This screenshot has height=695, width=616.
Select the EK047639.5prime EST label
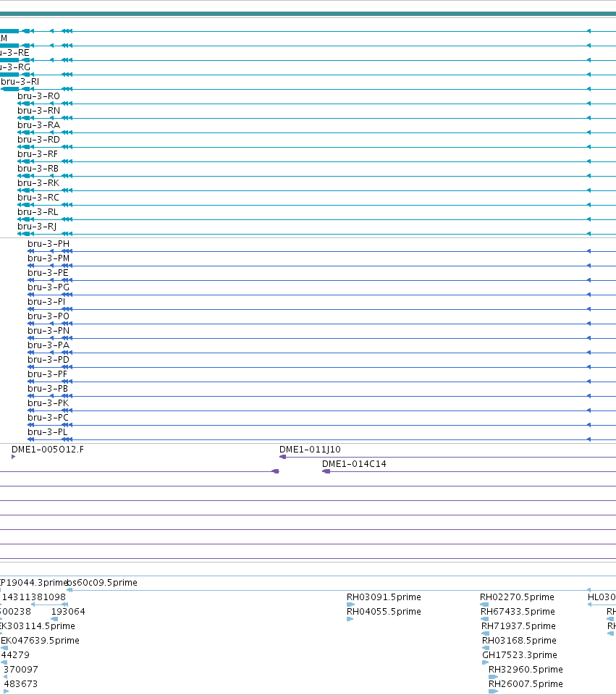pyautogui.click(x=40, y=641)
